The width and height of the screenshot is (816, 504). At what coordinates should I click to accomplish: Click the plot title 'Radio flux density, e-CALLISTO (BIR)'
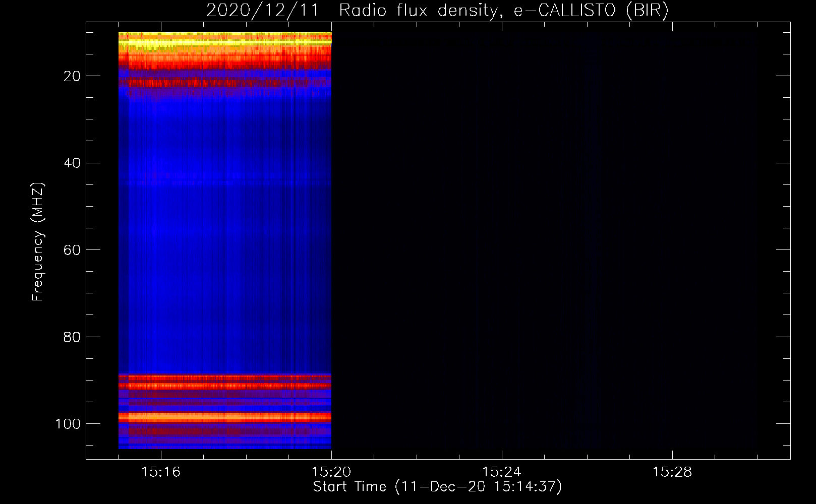coord(504,11)
